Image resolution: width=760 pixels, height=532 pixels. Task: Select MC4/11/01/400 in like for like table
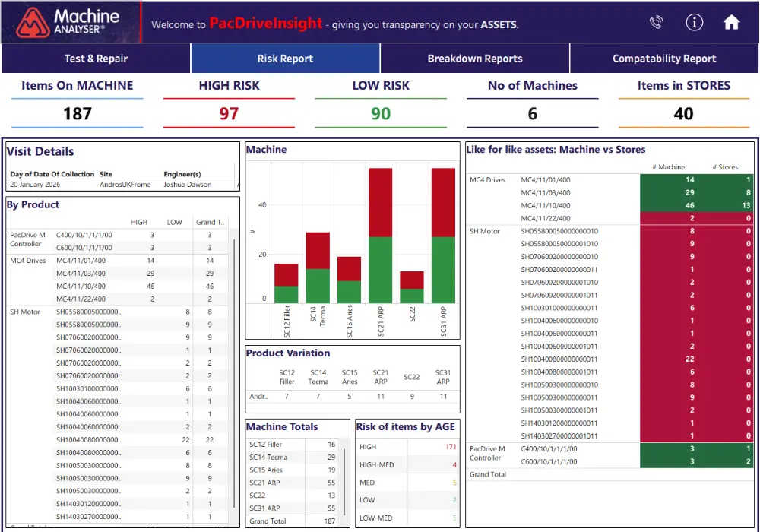pyautogui.click(x=545, y=180)
